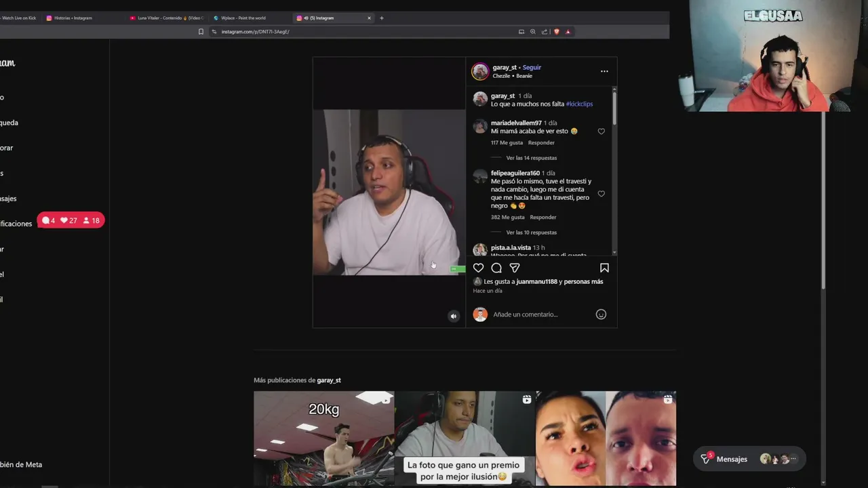Viewport: 868px width, 488px height.
Task: Click the cast screen icon in address bar
Action: point(521,32)
